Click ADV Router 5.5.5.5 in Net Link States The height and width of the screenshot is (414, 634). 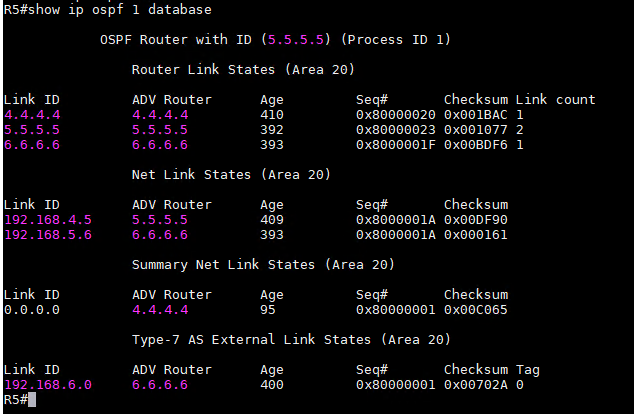point(160,220)
